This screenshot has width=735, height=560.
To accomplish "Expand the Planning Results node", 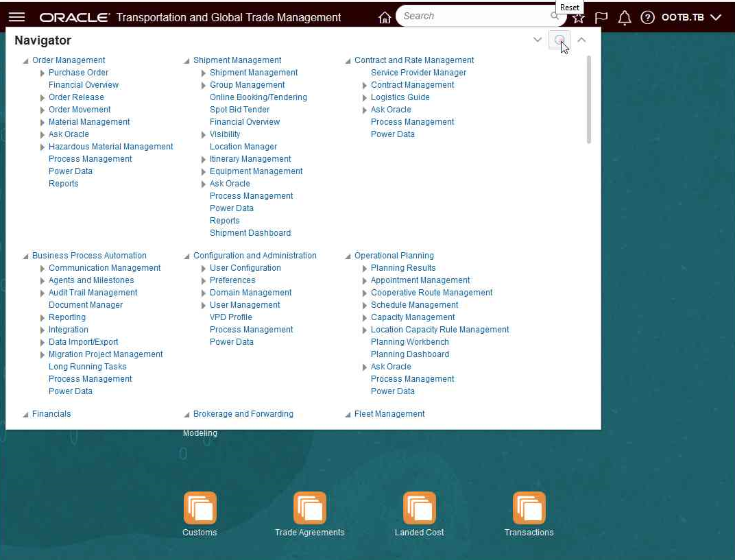I will coord(365,269).
